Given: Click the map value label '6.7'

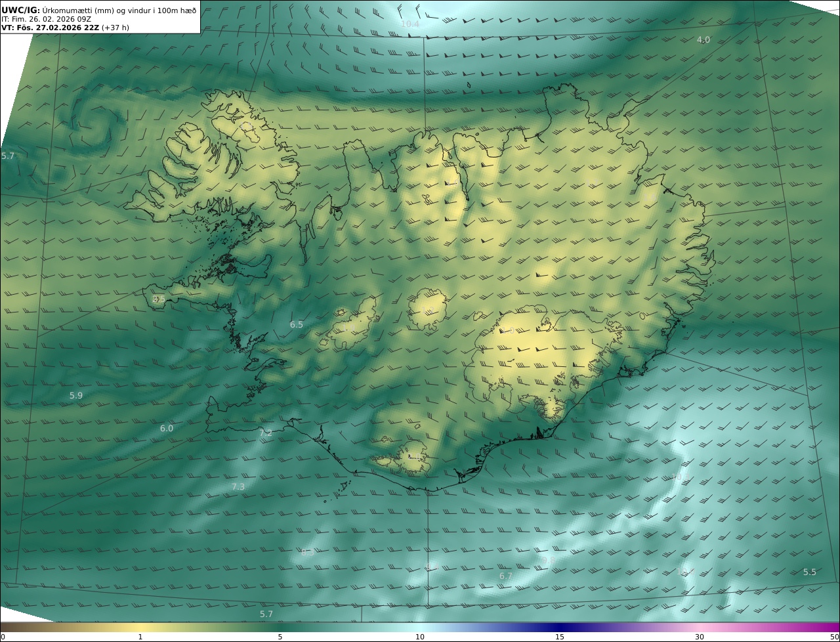Looking at the screenshot, I should [x=505, y=576].
